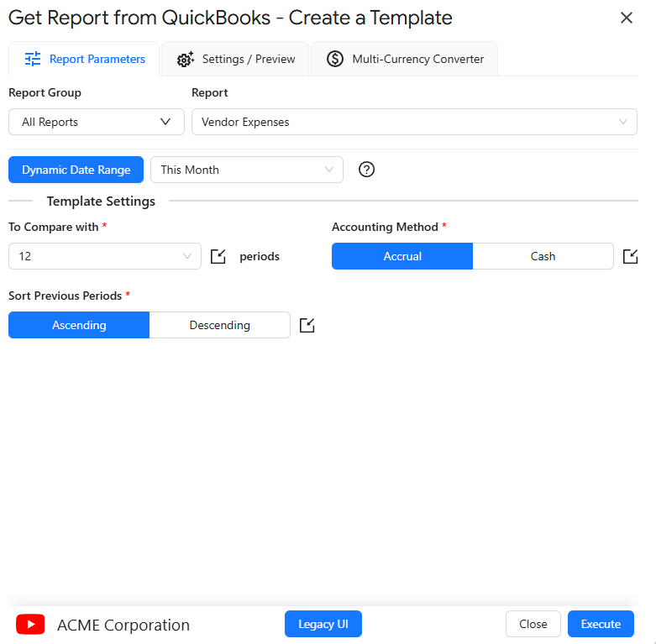This screenshot has width=656, height=644.
Task: Click the help question mark icon
Action: 366,170
